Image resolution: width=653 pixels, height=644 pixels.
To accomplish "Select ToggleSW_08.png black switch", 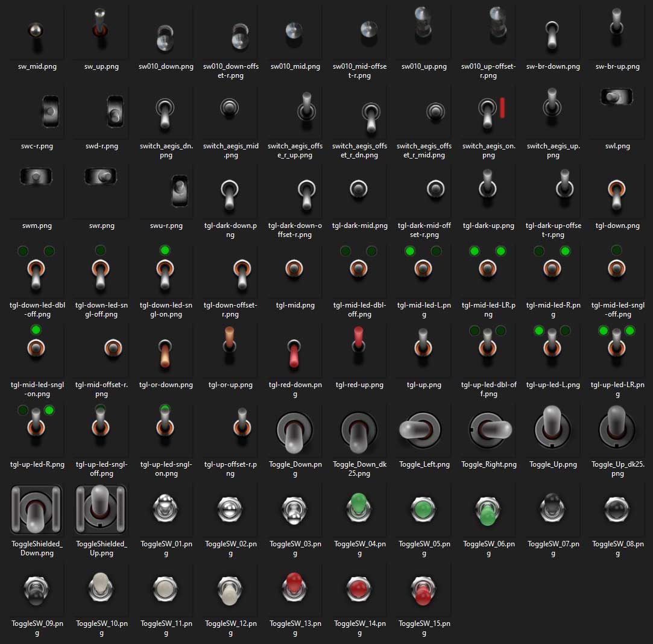I will [617, 510].
